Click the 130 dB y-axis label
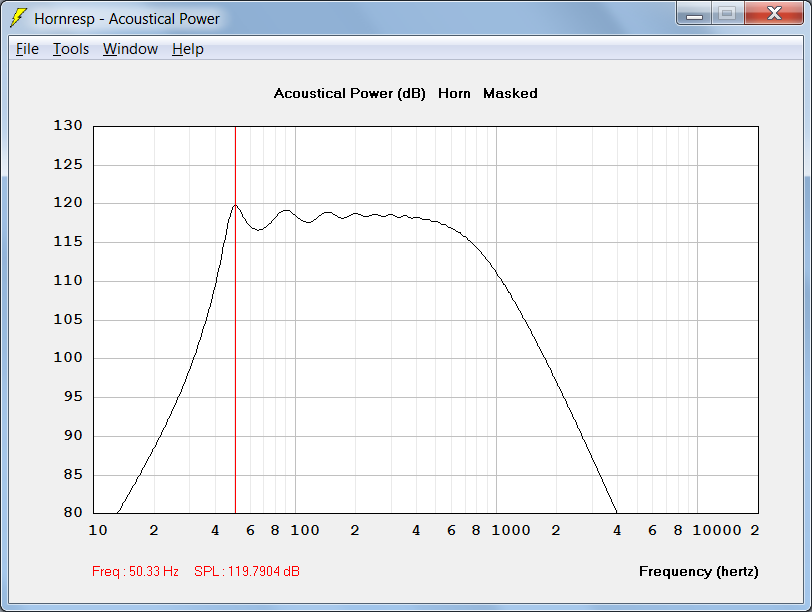 pyautogui.click(x=68, y=125)
